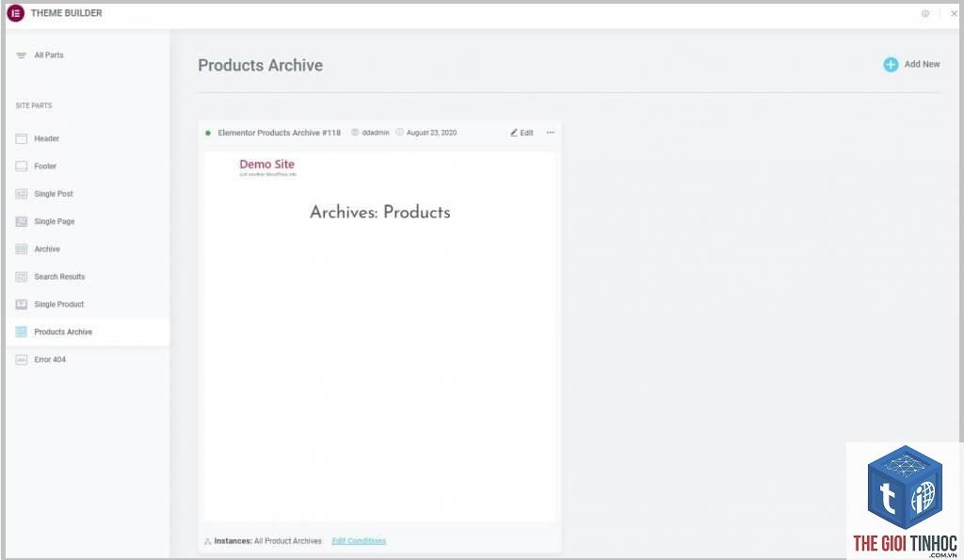Click the Footer part icon
The image size is (964, 560).
point(22,167)
